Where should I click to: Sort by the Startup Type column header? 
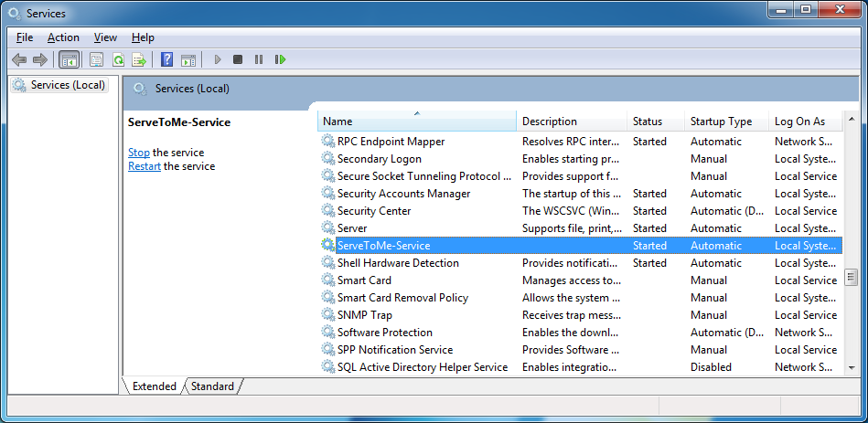coord(726,122)
